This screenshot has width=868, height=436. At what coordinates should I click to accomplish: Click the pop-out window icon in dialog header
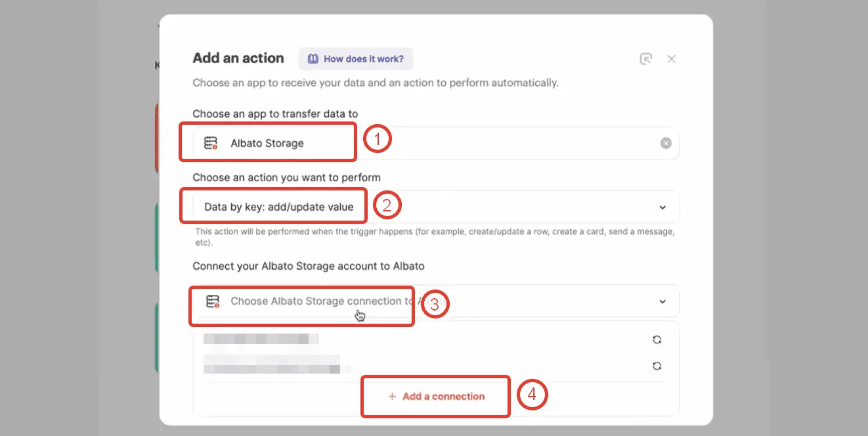646,59
